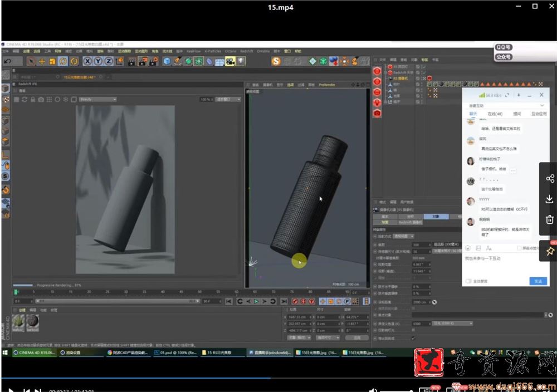Viewport: 557px width, 392px height.
Task: Select the Scale tool
Action: coord(52,61)
